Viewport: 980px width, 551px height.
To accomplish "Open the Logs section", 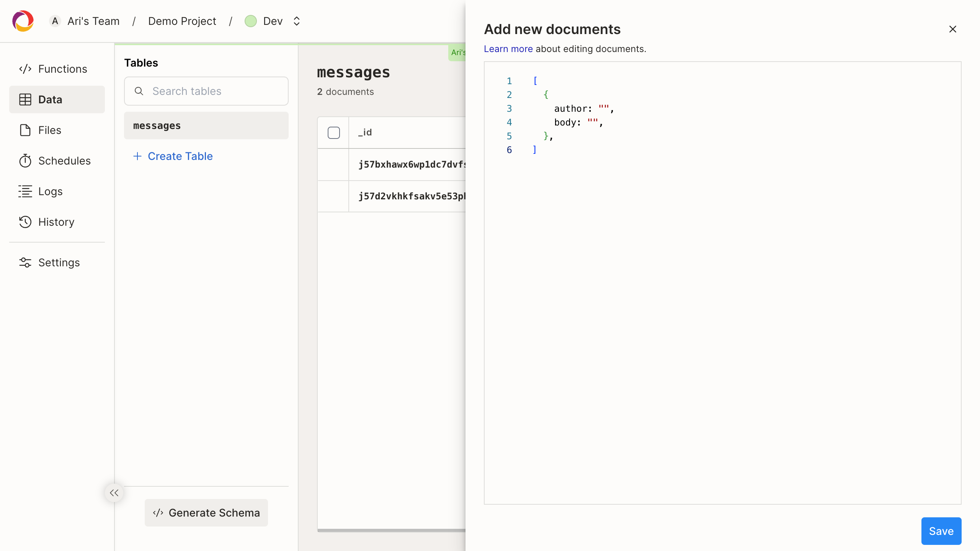I will point(57,191).
